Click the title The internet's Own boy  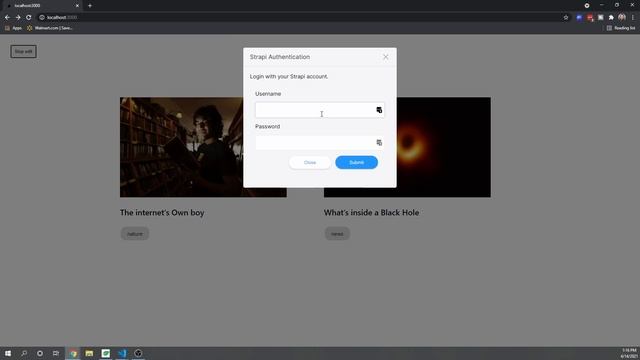coord(162,213)
